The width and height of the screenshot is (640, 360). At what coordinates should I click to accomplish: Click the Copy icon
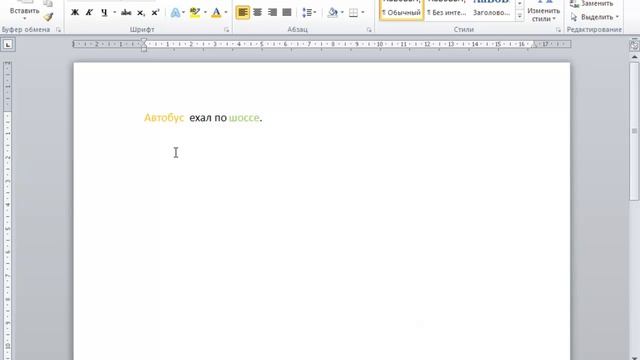click(x=48, y=3)
